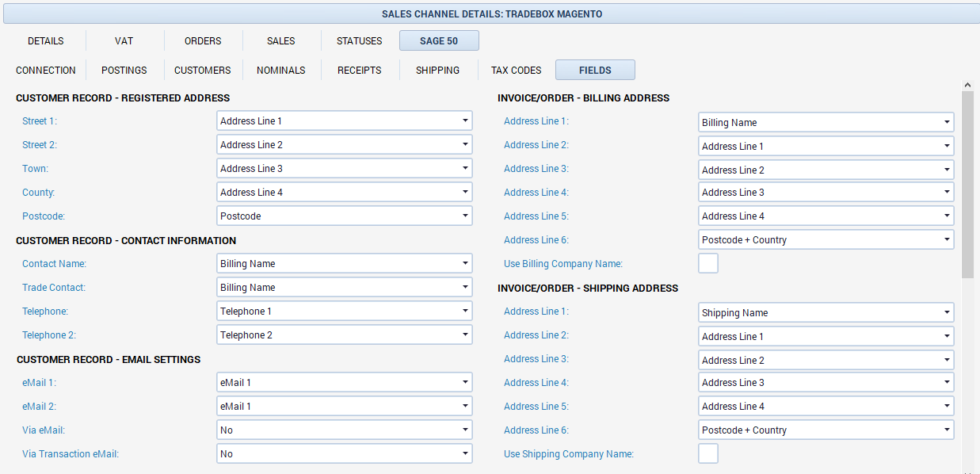Enable the Use Shipping Company Name checkbox
This screenshot has height=474, width=980.
(x=708, y=453)
